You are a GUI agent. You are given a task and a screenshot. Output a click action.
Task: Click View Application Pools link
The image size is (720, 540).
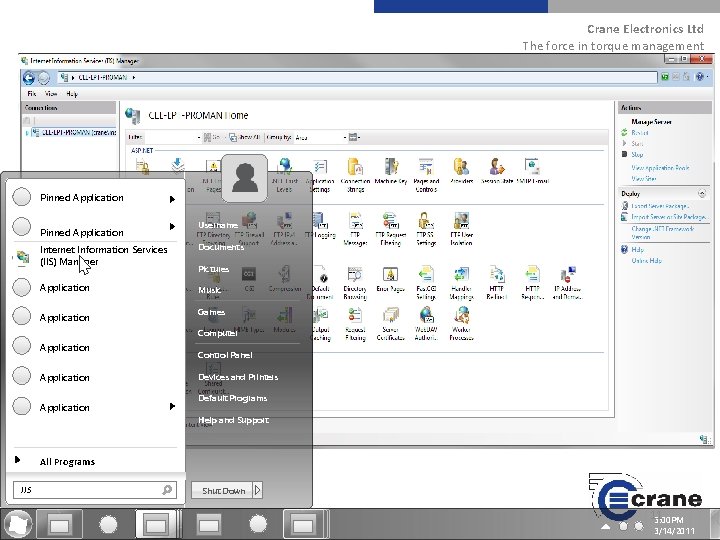660,168
